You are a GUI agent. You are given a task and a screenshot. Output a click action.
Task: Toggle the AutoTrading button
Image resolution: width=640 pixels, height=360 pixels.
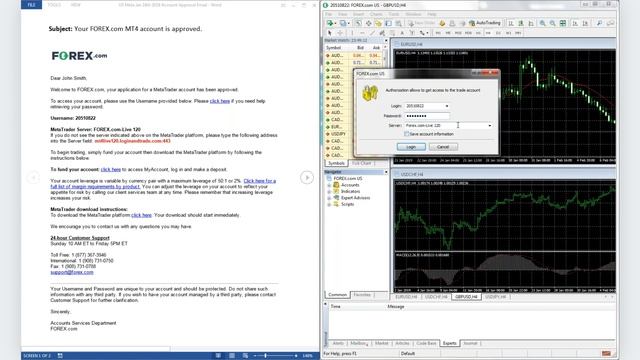pyautogui.click(x=484, y=23)
